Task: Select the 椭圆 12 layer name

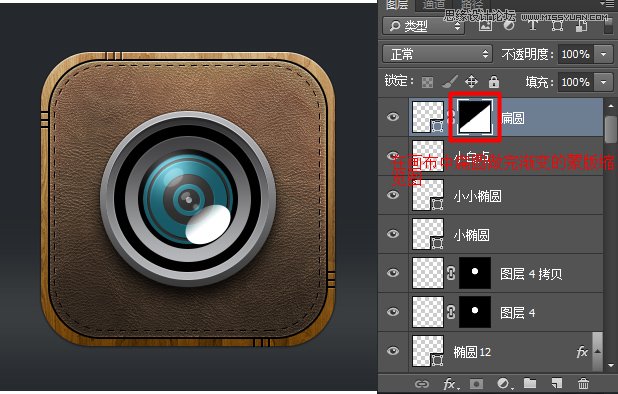Action: 472,351
